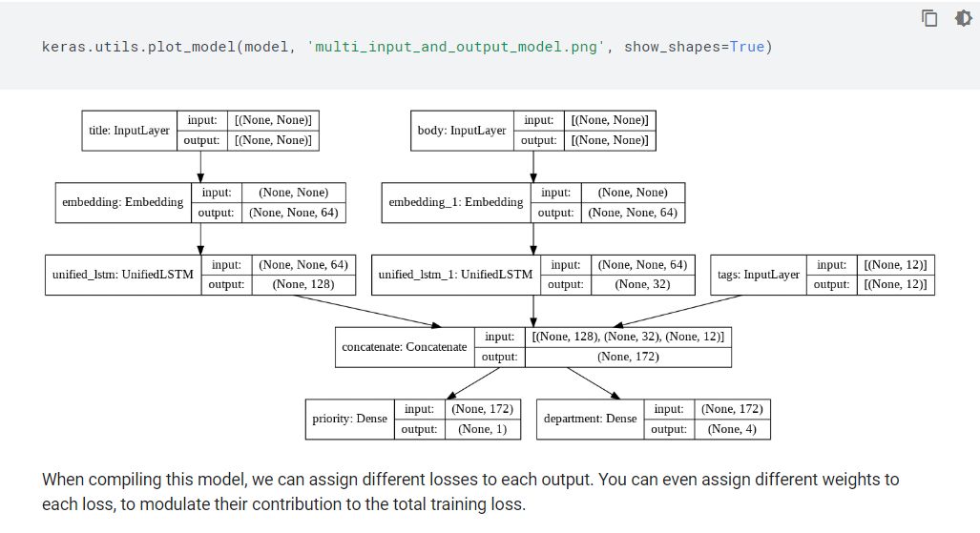Click the 'tags: InputLayer' node

coord(759,275)
